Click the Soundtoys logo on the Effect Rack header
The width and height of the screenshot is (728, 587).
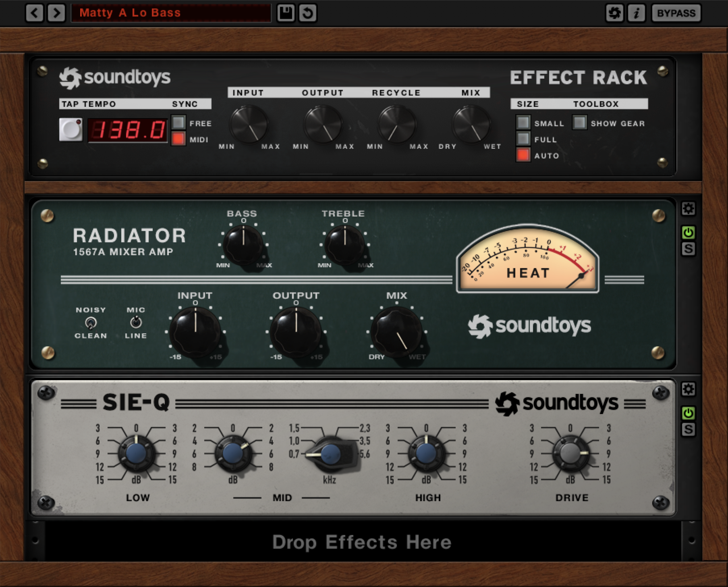(115, 77)
